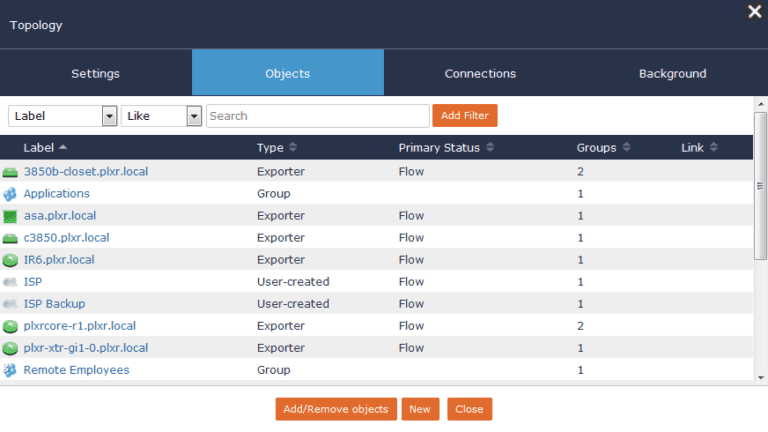Click the Add/Remove objects button
Image resolution: width=768 pixels, height=432 pixels.
pyautogui.click(x=335, y=409)
